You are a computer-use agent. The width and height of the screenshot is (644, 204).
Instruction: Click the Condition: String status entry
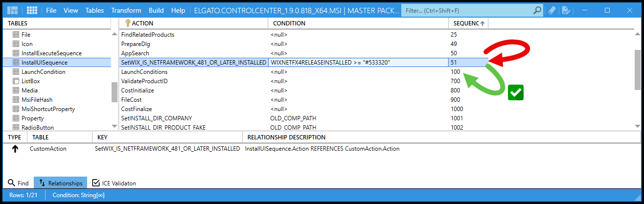tap(78, 196)
